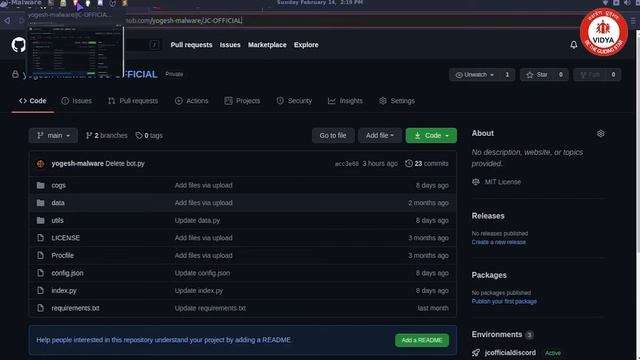
Task: Click the rocket icon beside jcofficialdiscord
Action: point(476,353)
